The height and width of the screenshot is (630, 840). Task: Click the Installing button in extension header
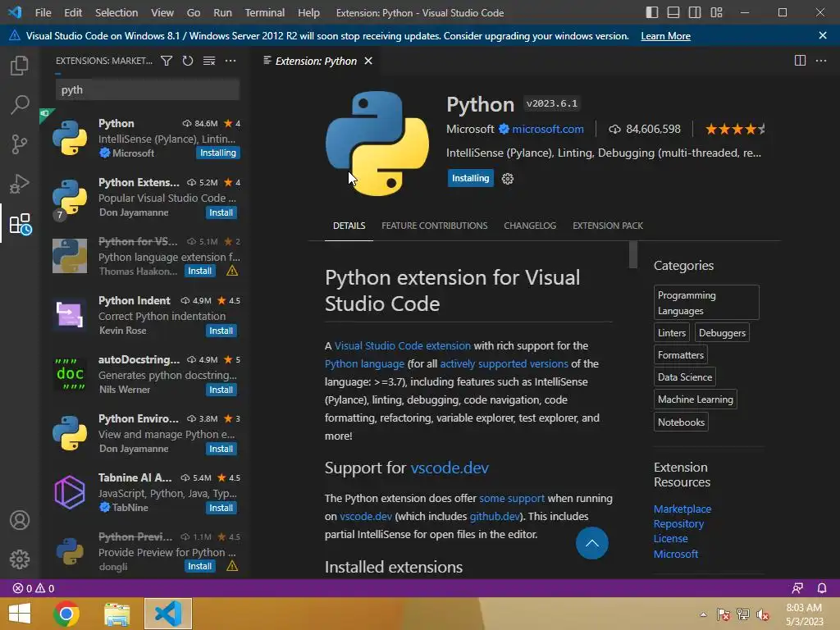(470, 178)
